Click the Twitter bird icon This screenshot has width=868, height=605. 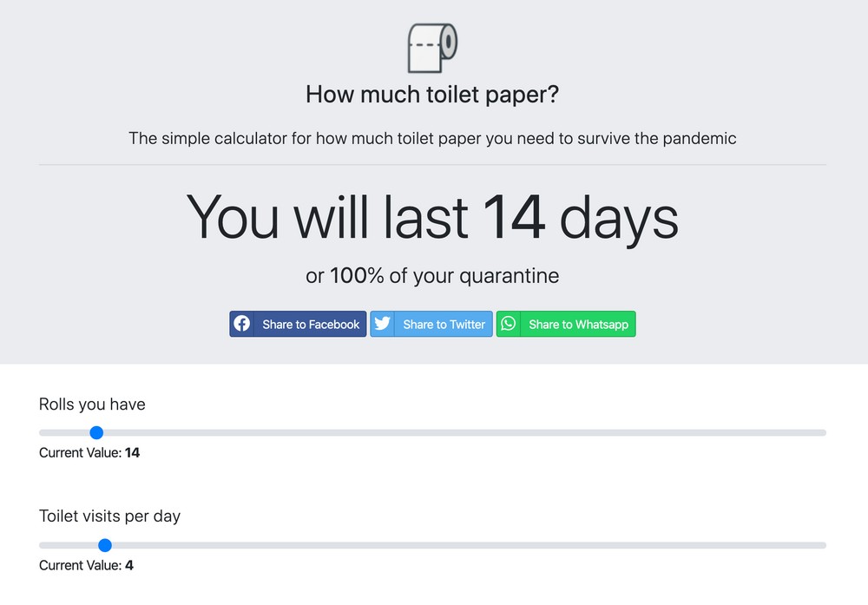pos(384,324)
